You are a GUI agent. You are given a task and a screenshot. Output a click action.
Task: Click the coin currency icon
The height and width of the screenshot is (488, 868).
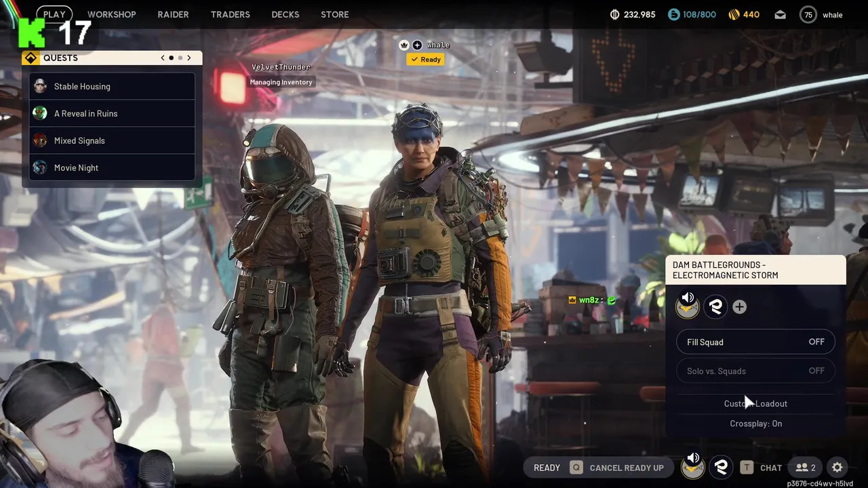click(x=615, y=14)
